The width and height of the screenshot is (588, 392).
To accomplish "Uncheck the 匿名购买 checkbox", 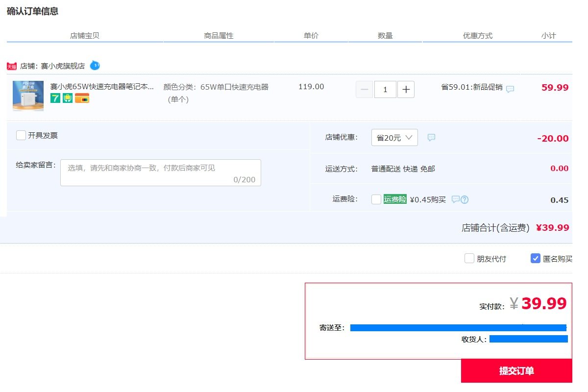I will pyautogui.click(x=536, y=258).
